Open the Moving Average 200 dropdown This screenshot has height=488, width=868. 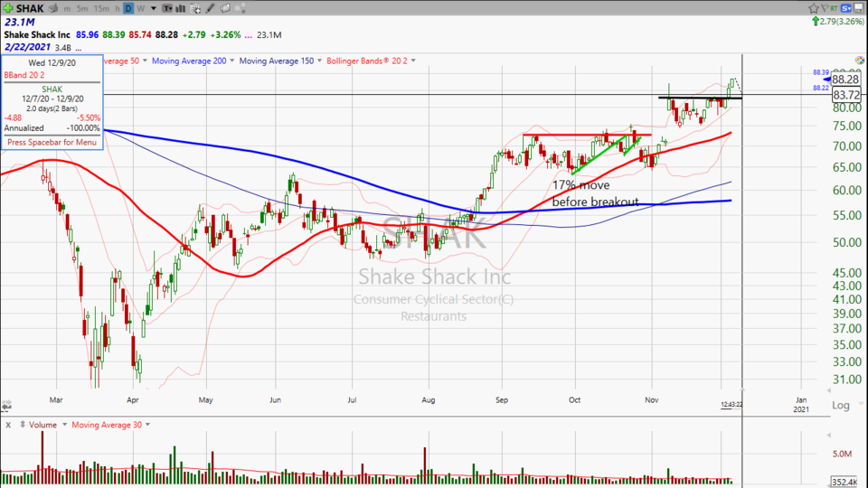pos(232,61)
